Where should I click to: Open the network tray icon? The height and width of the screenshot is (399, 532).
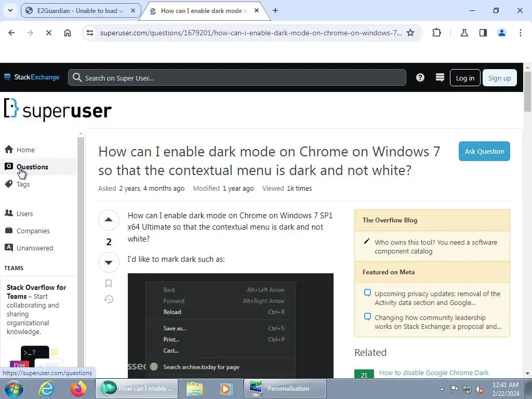[467, 389]
